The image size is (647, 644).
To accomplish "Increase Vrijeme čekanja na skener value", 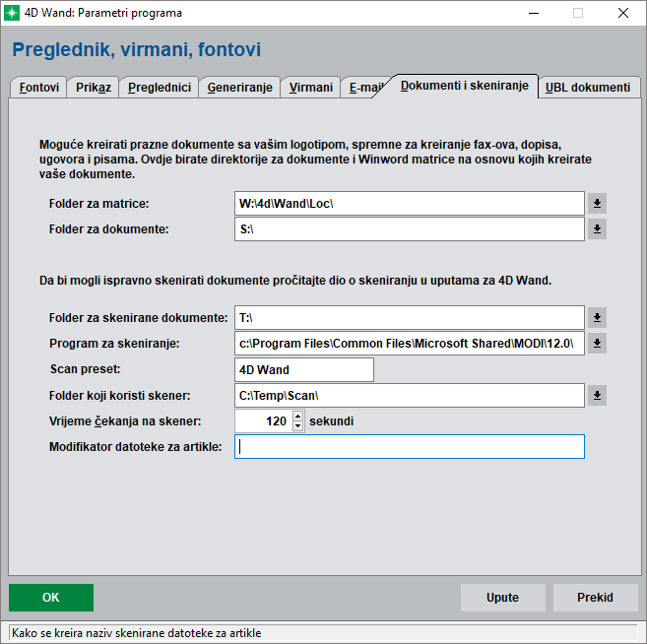I will point(298,417).
